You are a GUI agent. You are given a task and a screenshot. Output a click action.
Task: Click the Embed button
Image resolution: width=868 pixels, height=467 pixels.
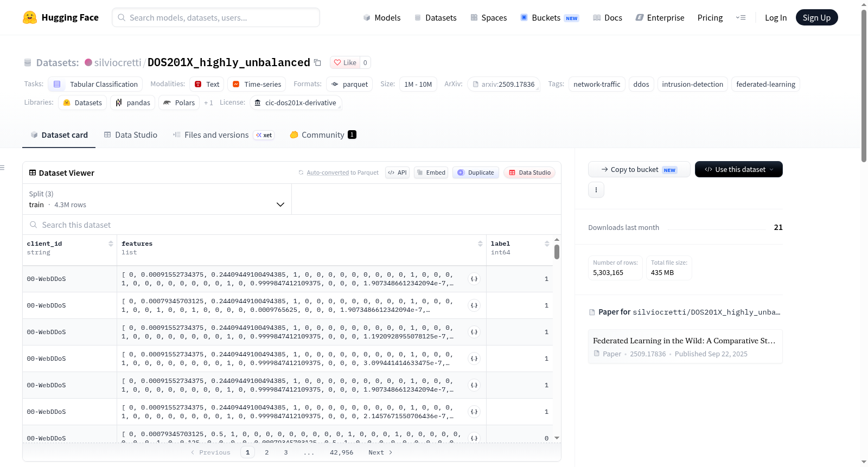[x=431, y=172]
